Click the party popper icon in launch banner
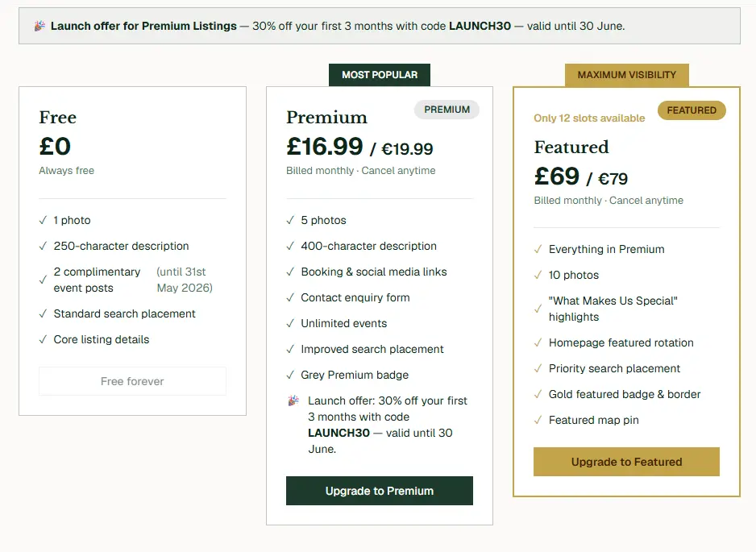This screenshot has height=552, width=756. [x=39, y=26]
